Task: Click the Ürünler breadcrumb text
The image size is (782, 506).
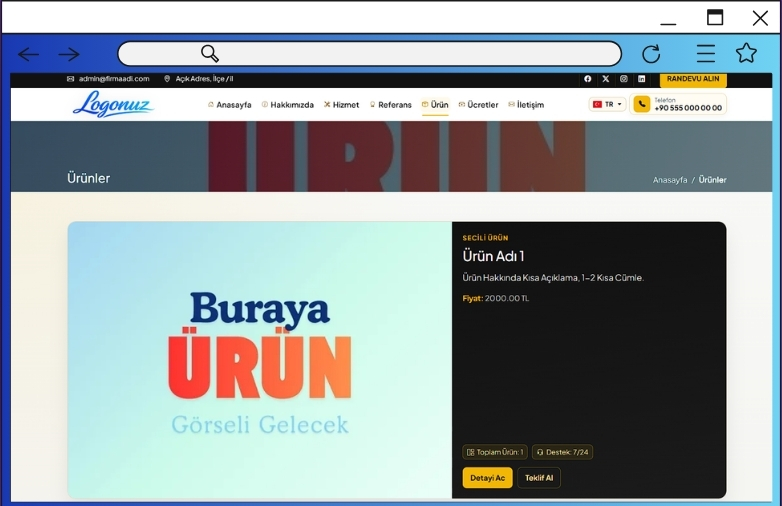Action: (x=712, y=180)
